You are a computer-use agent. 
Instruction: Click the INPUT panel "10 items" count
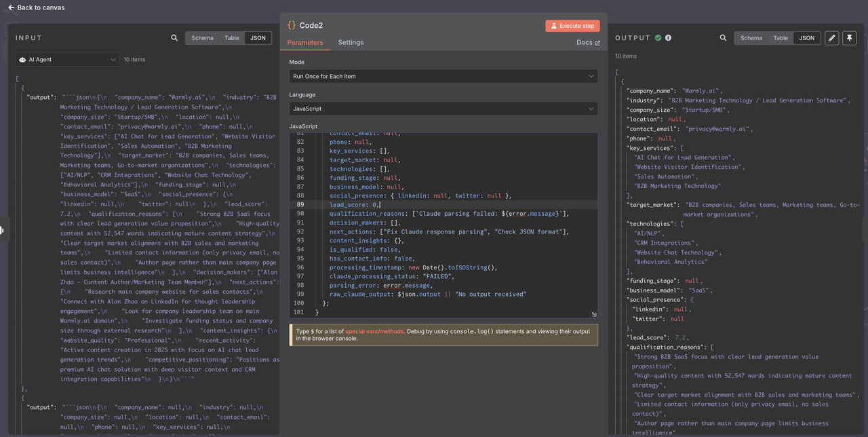pos(134,60)
